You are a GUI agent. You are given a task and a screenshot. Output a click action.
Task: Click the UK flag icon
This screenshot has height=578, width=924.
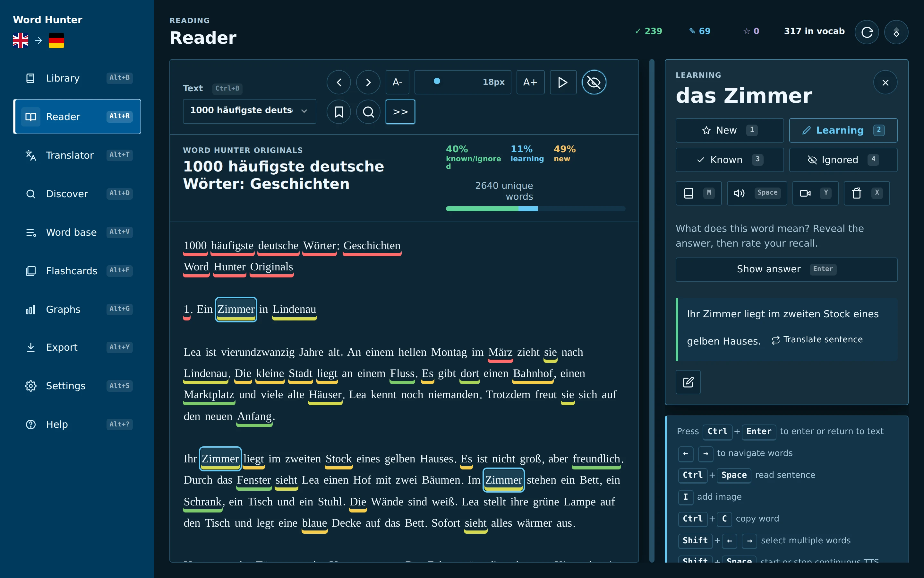click(21, 40)
